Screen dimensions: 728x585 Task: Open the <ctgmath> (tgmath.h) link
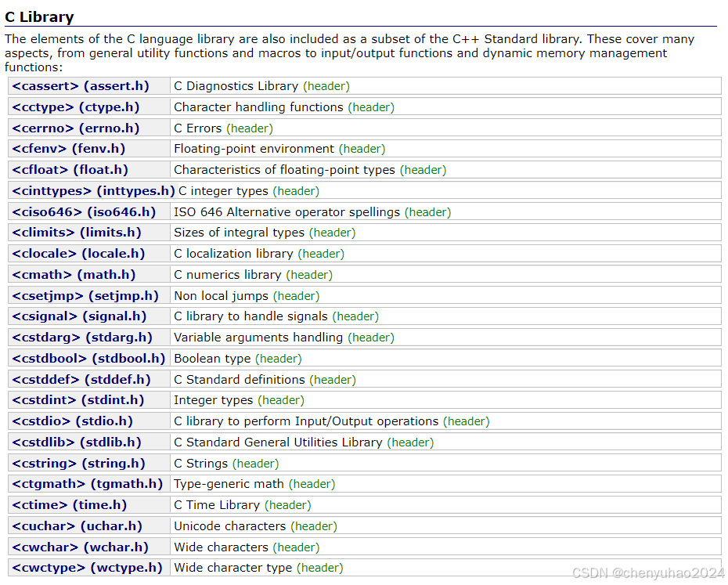point(88,484)
